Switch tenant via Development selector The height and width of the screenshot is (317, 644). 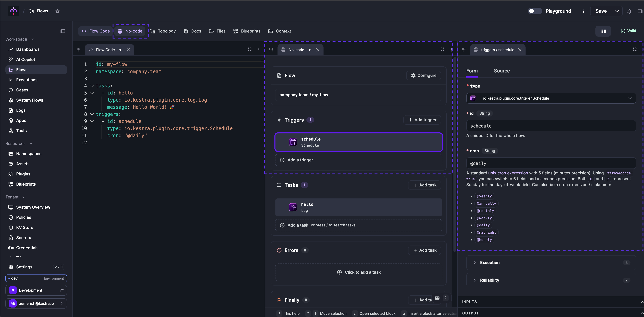point(36,290)
